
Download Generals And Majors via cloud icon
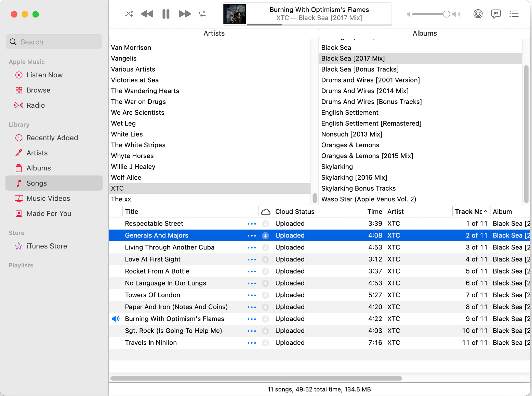[x=265, y=235]
